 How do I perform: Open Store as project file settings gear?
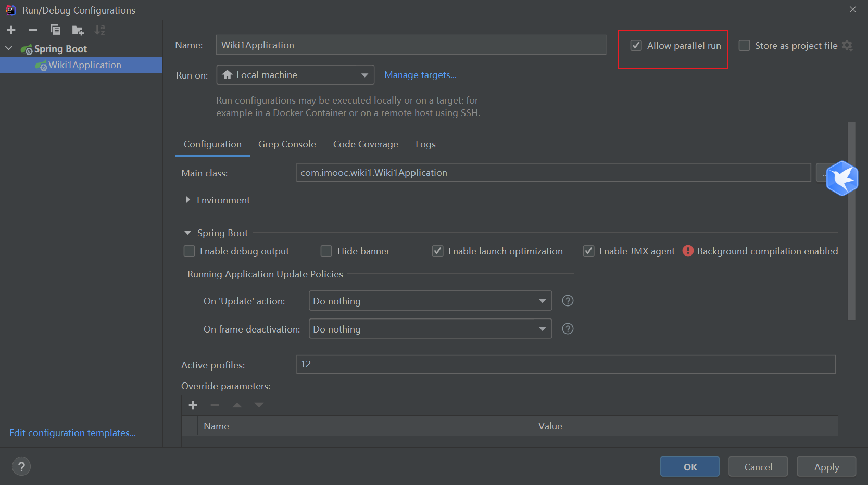pos(848,46)
